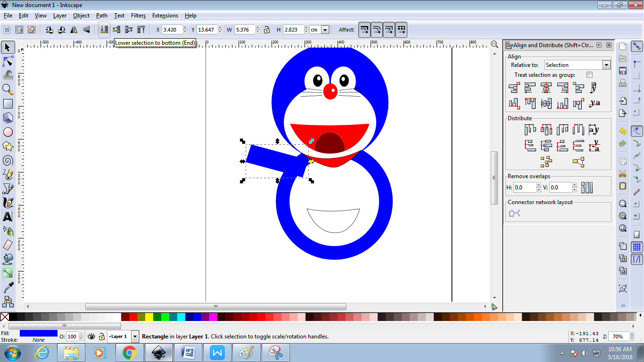The width and height of the screenshot is (644, 362).
Task: Open Google Chrome from taskbar
Action: tap(129, 353)
